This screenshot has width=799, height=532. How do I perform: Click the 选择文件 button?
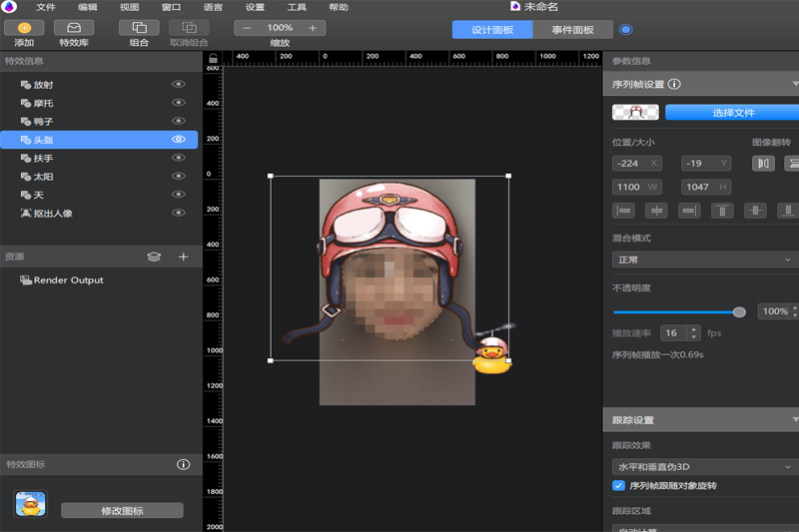click(x=733, y=113)
